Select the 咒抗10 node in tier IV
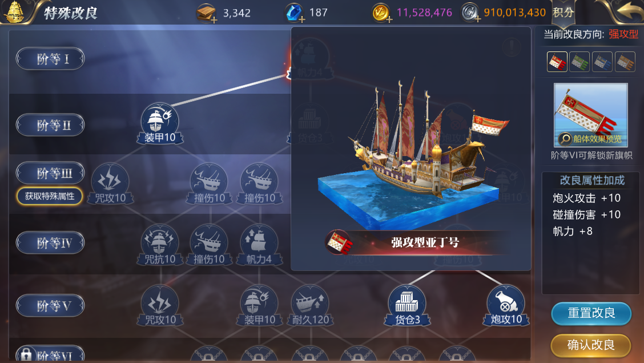 tap(160, 244)
